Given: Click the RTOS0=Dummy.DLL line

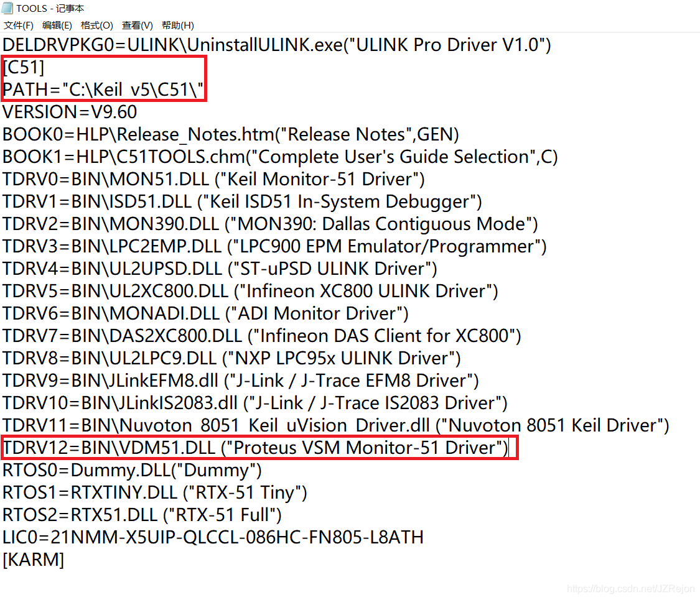Looking at the screenshot, I should [x=132, y=470].
